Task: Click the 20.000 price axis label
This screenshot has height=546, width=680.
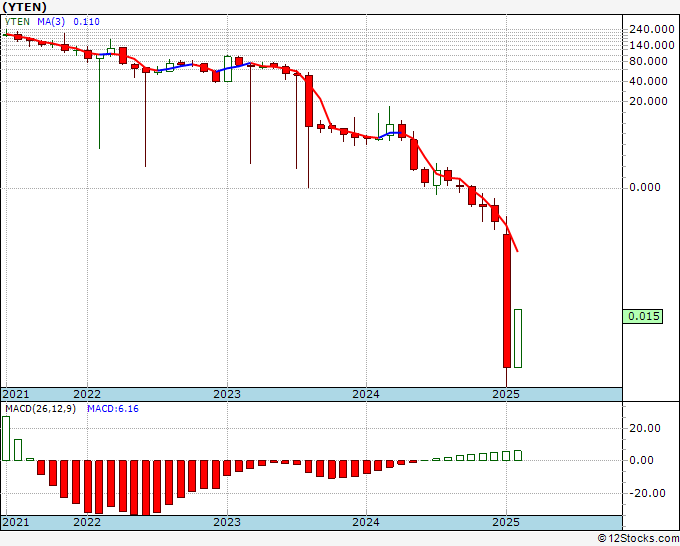Action: (648, 101)
